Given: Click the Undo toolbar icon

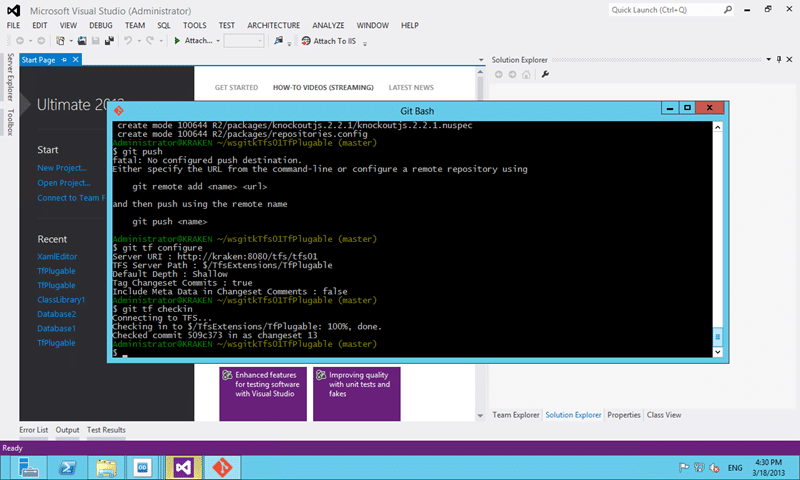Looking at the screenshot, I should click(128, 41).
